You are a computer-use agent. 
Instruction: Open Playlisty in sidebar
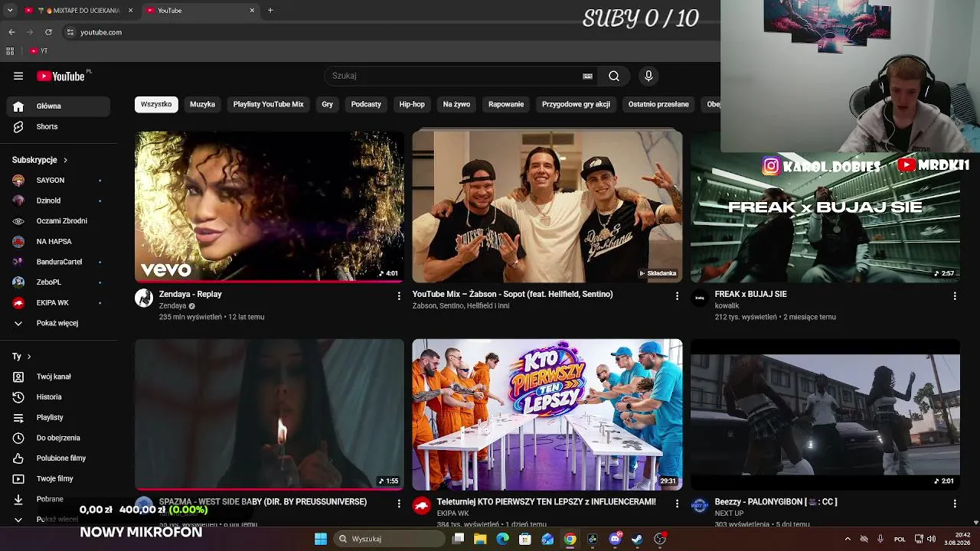tap(58, 417)
